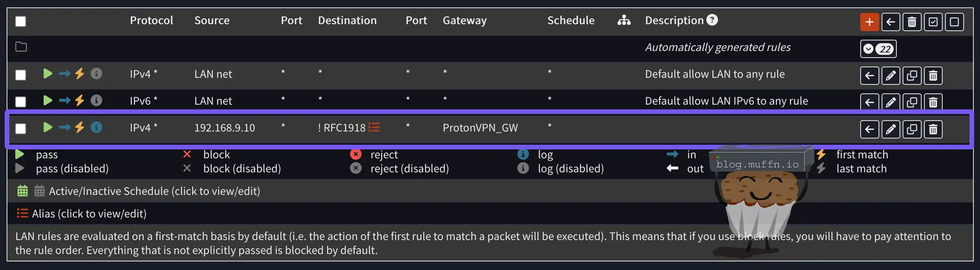Click the Description help question mark
The height and width of the screenshot is (270, 980).
[712, 20]
